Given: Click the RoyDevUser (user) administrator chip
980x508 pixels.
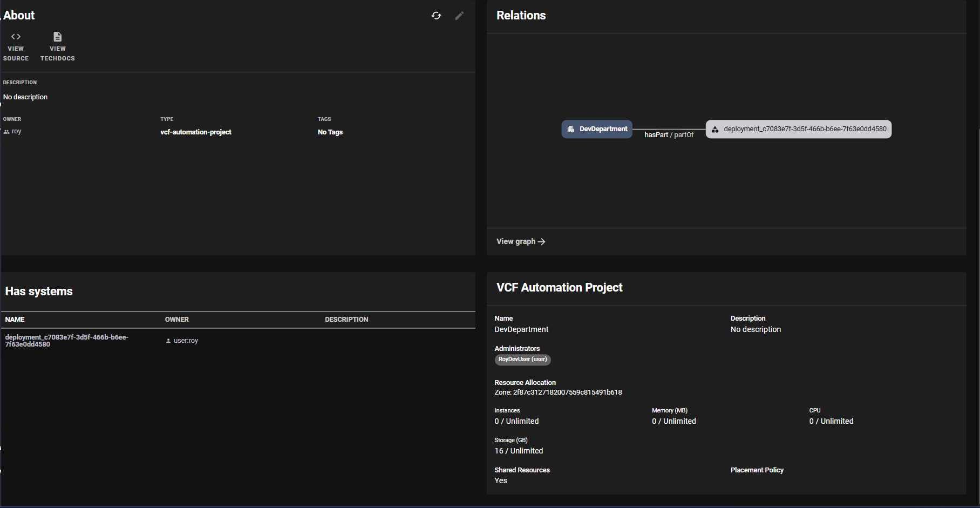Looking at the screenshot, I should click(x=522, y=360).
